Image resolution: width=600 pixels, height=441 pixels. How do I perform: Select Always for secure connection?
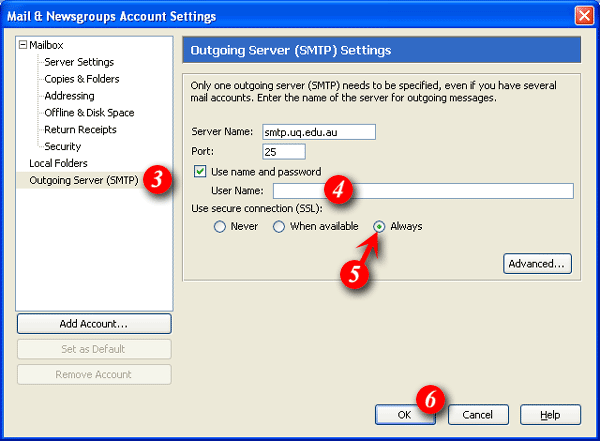380,227
